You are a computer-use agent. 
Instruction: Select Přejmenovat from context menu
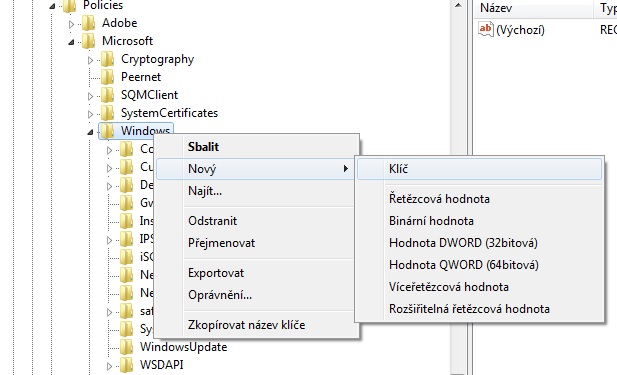pos(222,243)
